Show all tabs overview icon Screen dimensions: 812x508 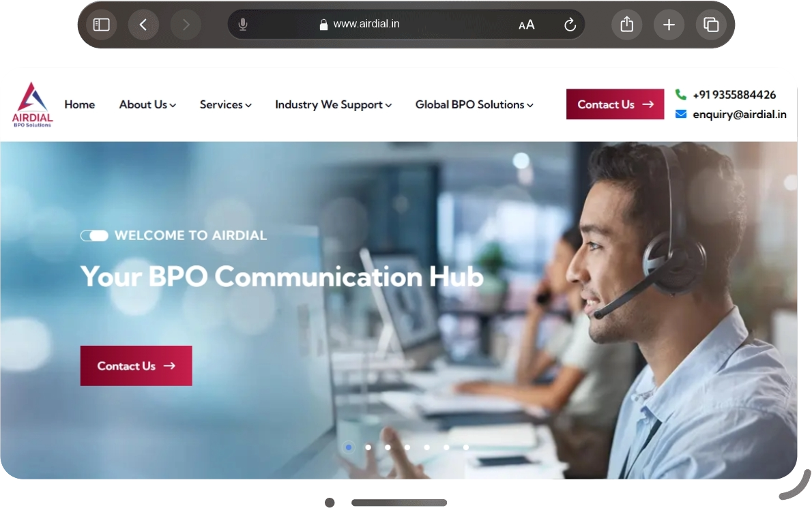click(710, 25)
